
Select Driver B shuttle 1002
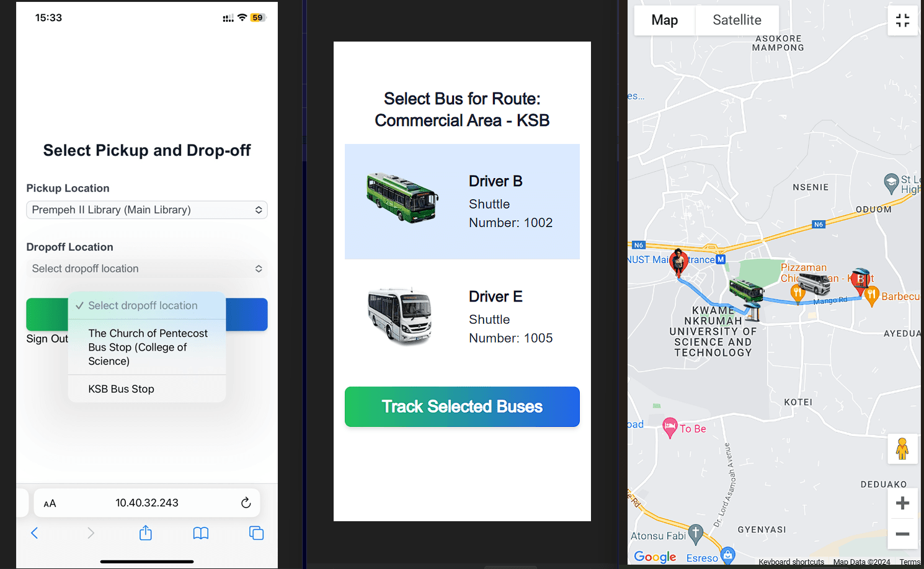point(462,202)
